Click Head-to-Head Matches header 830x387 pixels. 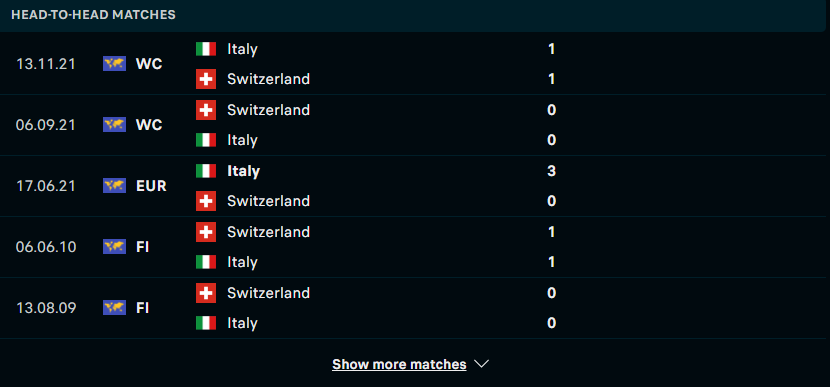[93, 15]
